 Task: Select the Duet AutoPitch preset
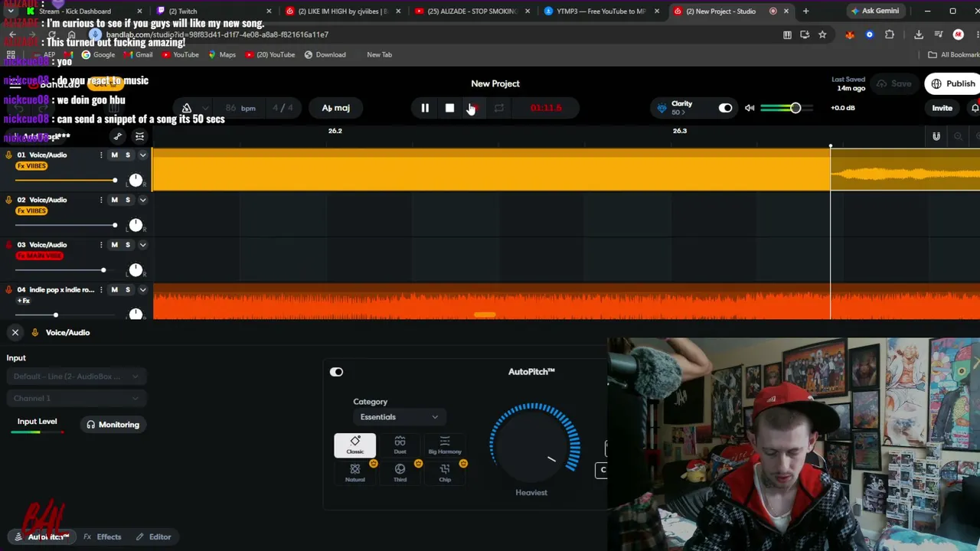400,445
